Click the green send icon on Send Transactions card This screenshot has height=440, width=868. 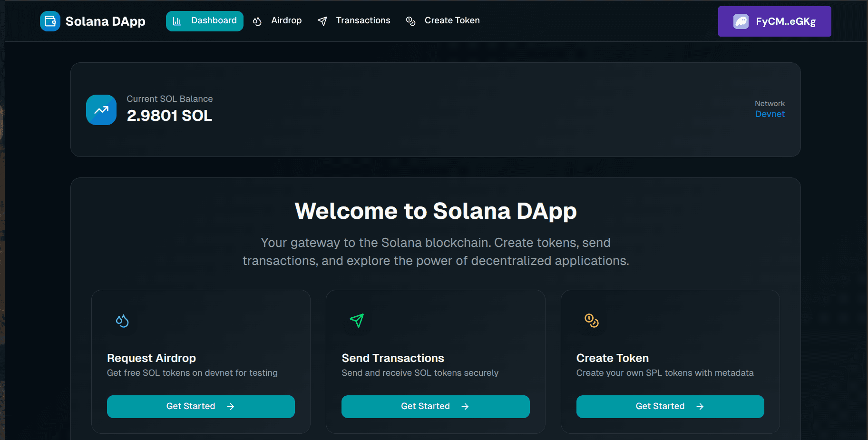click(x=357, y=321)
